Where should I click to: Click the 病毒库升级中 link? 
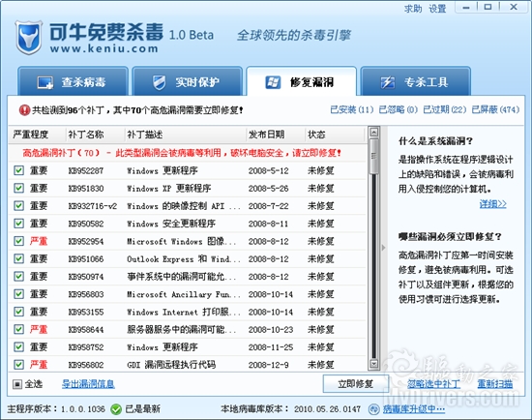(414, 409)
